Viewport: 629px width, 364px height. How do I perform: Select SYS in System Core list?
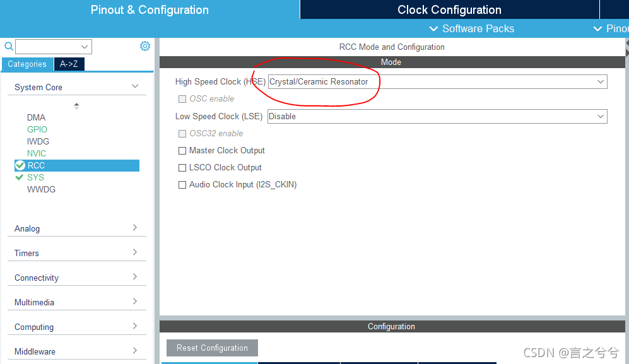pos(36,177)
